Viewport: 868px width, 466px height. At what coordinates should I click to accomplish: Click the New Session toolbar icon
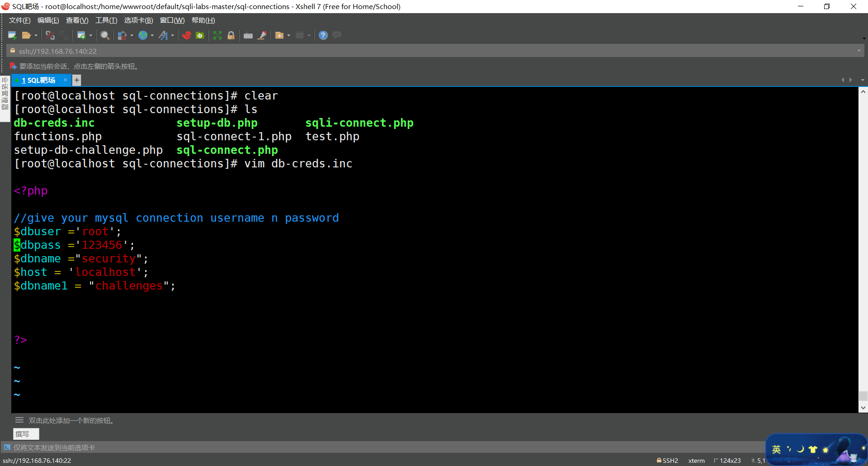pos(12,35)
